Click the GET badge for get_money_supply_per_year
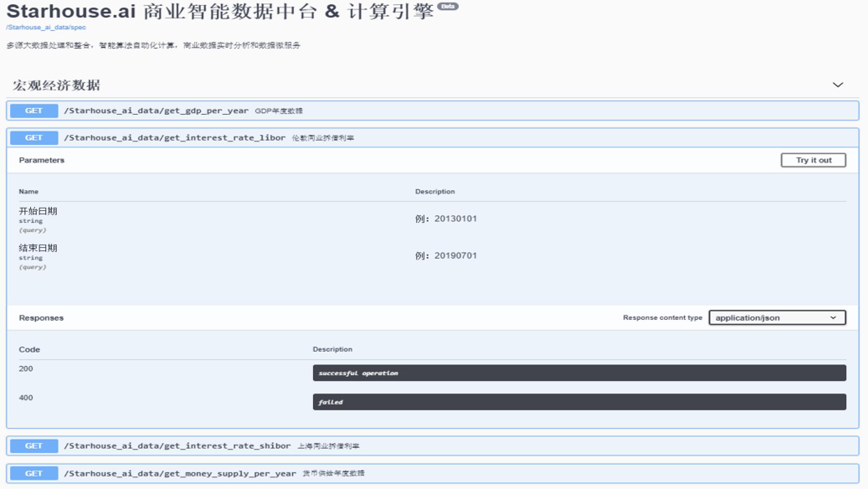Viewport: 868px width, 489px height. coord(34,473)
